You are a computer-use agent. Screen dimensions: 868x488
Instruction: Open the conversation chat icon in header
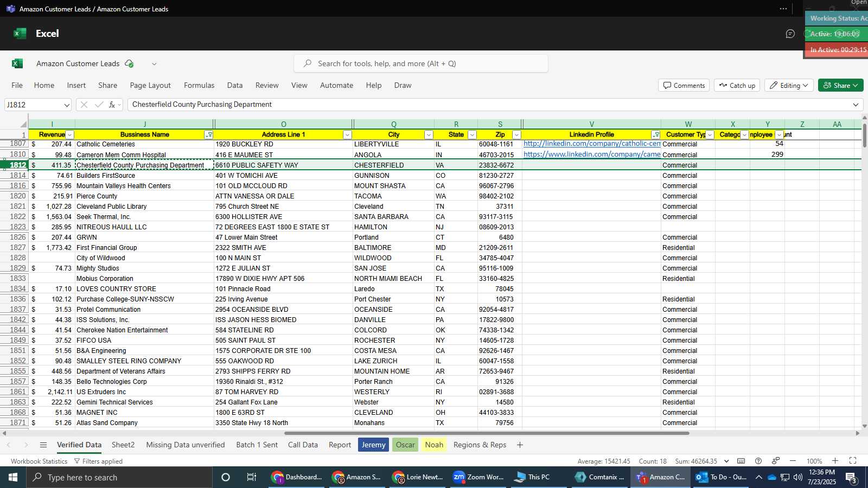click(x=790, y=34)
